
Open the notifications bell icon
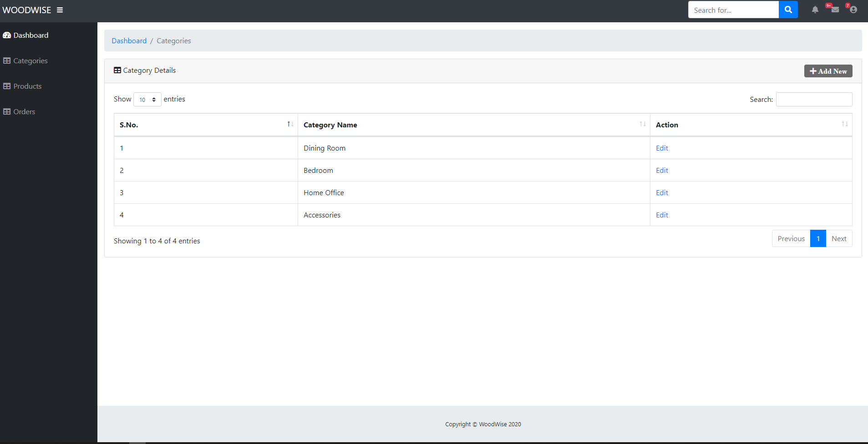click(x=815, y=10)
